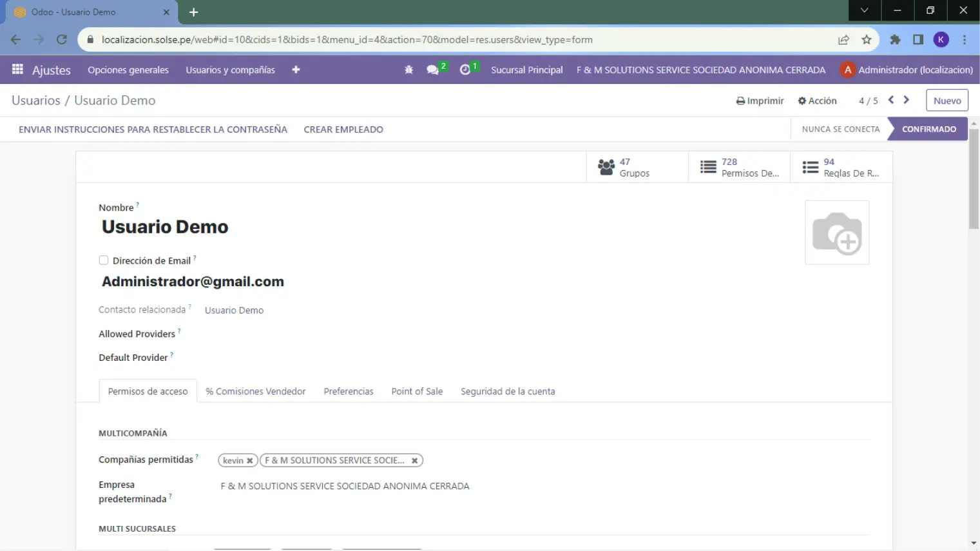Toggle the browser side panel icon
Image resolution: width=980 pixels, height=551 pixels.
pyautogui.click(x=918, y=39)
